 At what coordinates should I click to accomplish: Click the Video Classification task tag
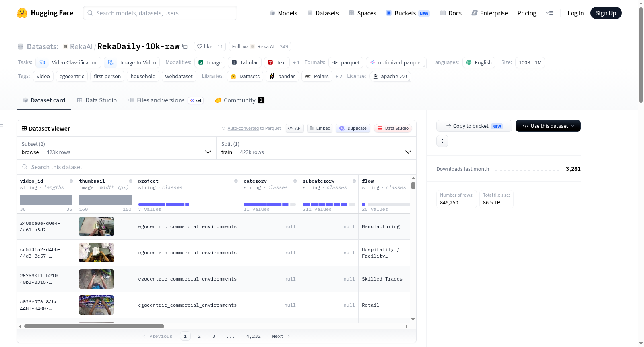[68, 62]
